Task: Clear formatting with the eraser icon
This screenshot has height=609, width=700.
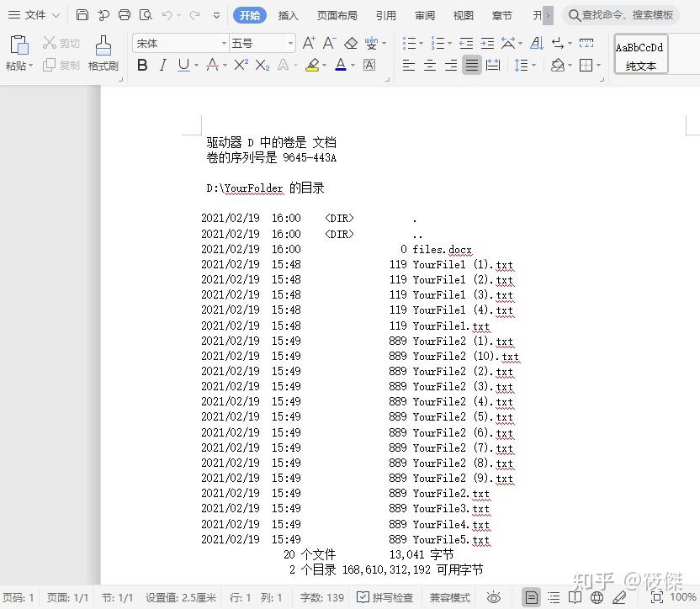Action: tap(351, 43)
